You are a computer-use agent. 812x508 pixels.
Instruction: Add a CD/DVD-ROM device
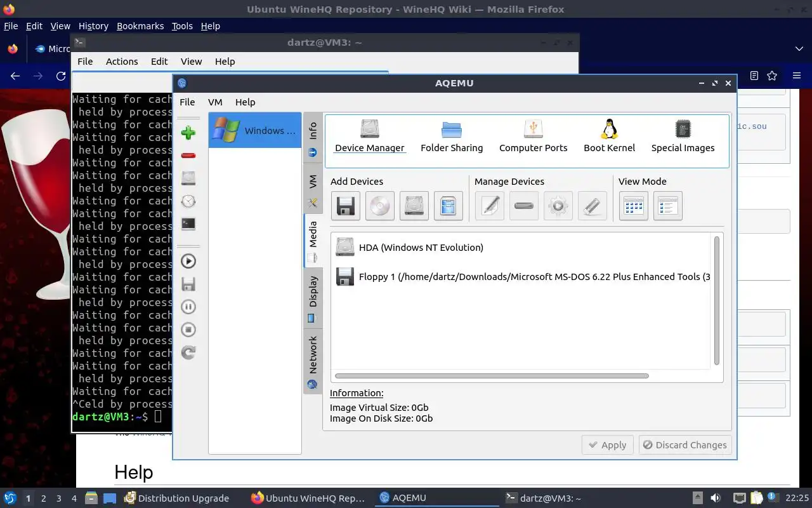(x=380, y=206)
